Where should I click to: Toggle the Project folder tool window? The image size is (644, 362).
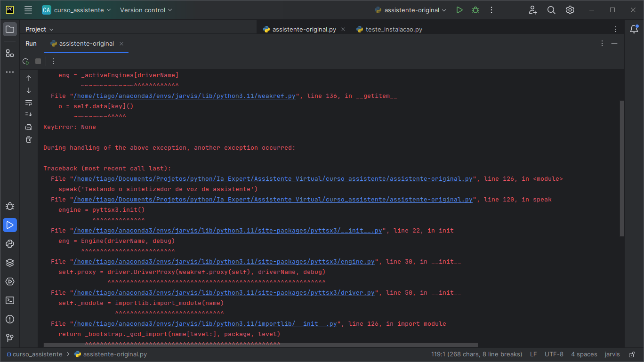click(10, 29)
